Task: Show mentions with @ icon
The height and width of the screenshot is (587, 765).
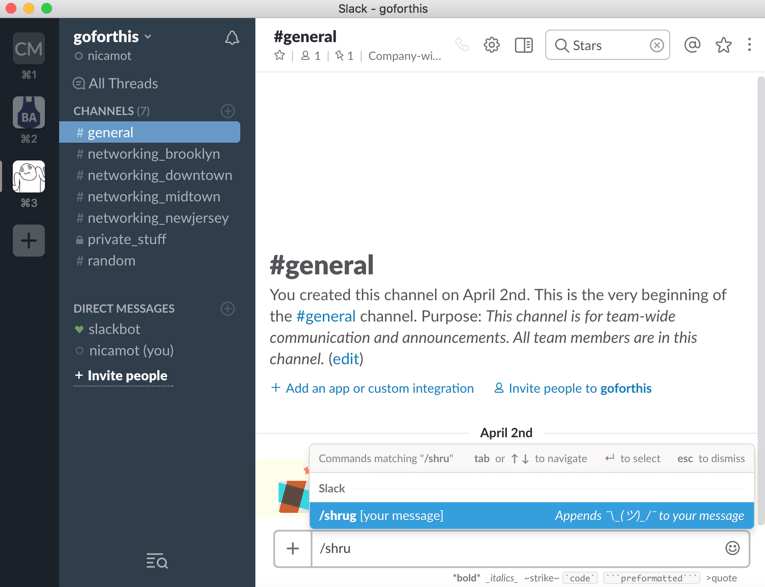Action: [x=692, y=45]
